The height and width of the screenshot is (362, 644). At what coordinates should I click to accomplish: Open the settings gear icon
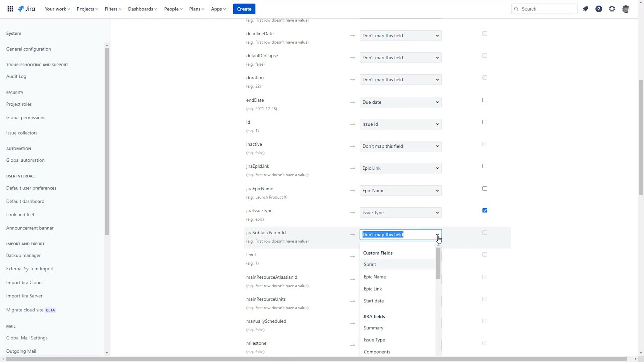[x=612, y=9]
